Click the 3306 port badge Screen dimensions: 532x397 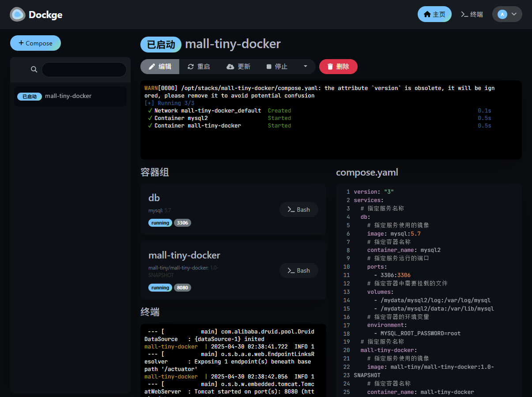click(182, 223)
